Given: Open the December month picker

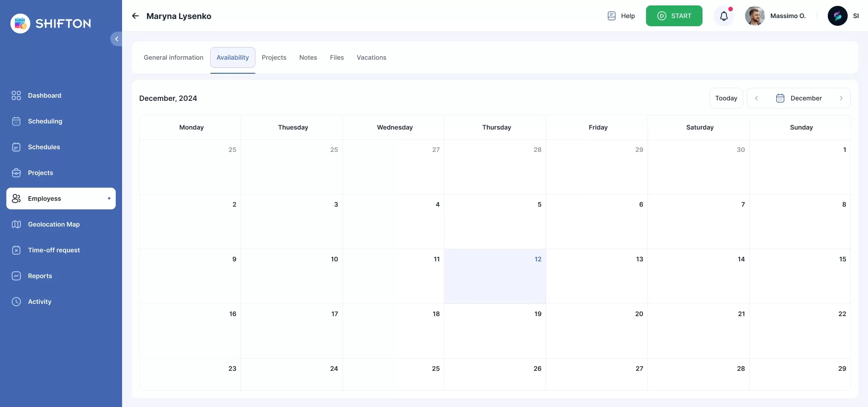Looking at the screenshot, I should point(799,98).
